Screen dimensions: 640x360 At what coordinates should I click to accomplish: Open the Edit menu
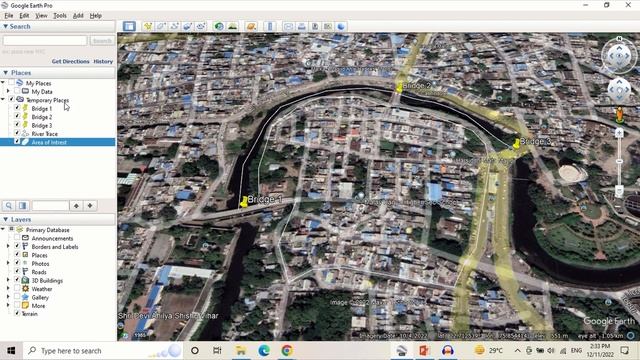pos(24,16)
